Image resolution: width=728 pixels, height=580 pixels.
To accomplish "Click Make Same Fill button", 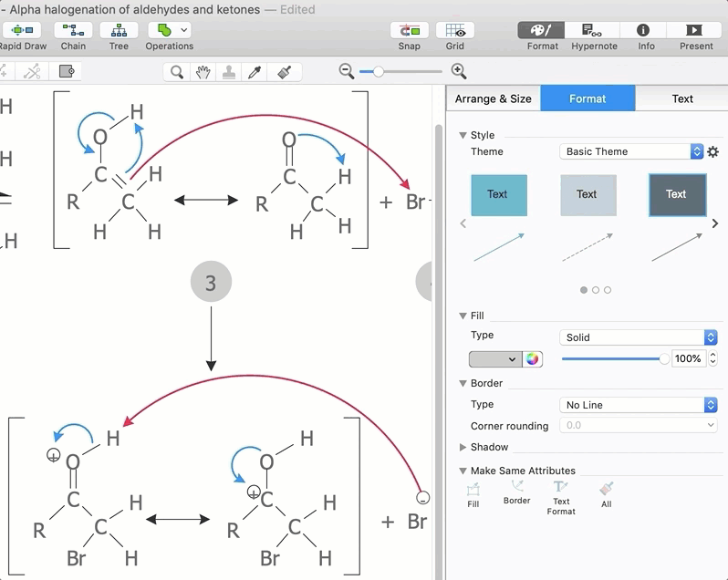I will 473,495.
